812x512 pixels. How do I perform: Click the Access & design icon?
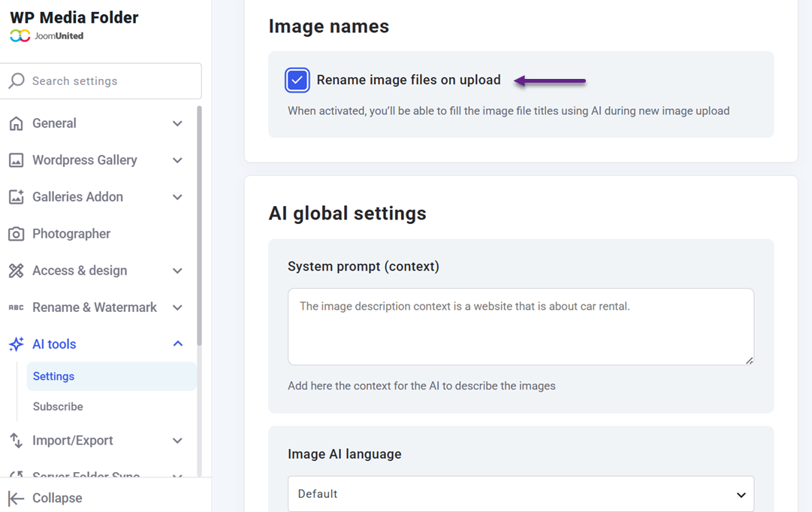(16, 271)
